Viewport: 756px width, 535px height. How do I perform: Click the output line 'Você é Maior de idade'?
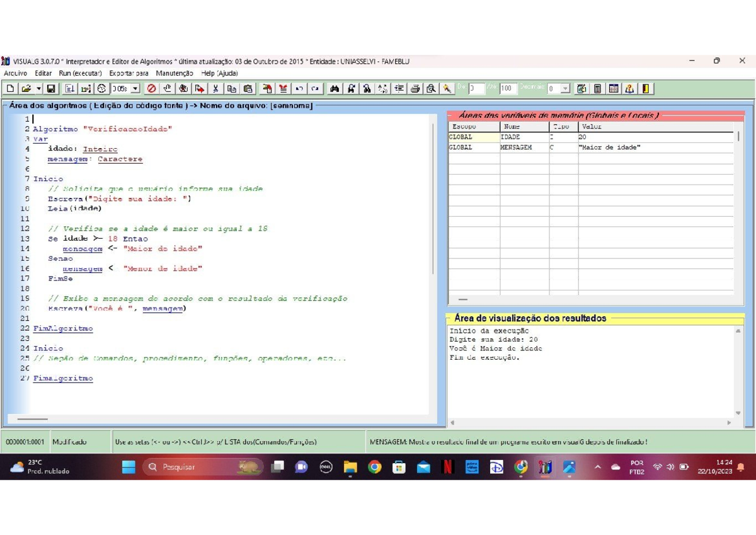click(496, 348)
